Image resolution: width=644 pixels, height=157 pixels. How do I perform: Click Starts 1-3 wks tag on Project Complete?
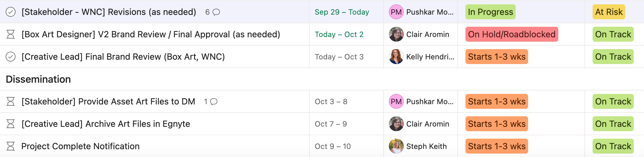click(496, 146)
